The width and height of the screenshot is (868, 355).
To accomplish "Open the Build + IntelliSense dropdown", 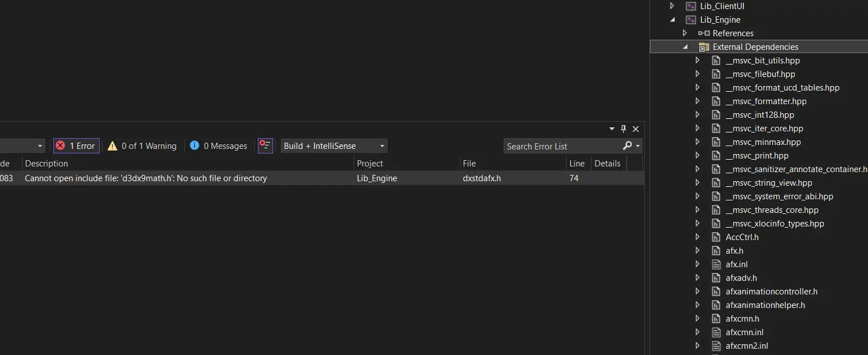I will [334, 146].
